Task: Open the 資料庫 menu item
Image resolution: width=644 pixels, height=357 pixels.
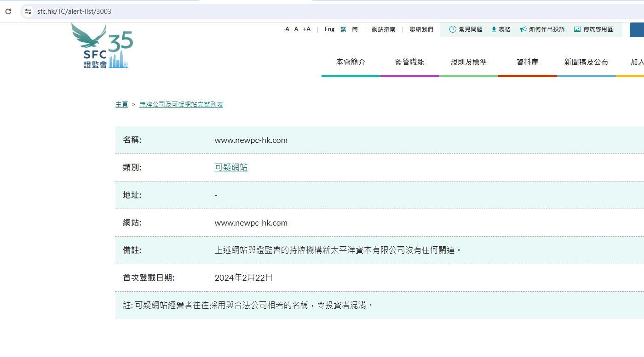Action: (527, 62)
